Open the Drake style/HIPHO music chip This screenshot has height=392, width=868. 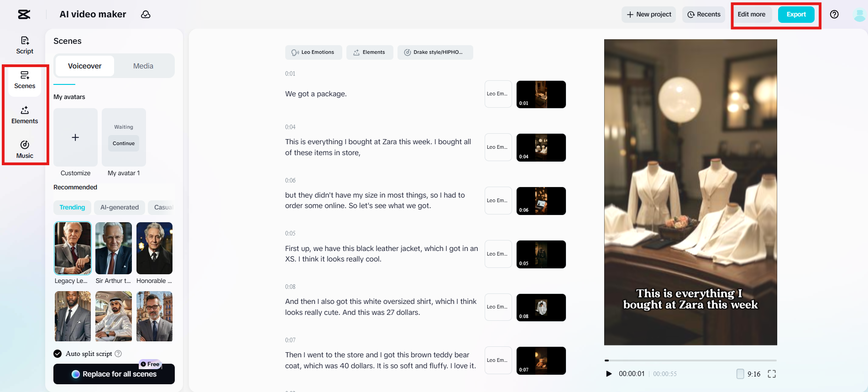click(x=435, y=52)
